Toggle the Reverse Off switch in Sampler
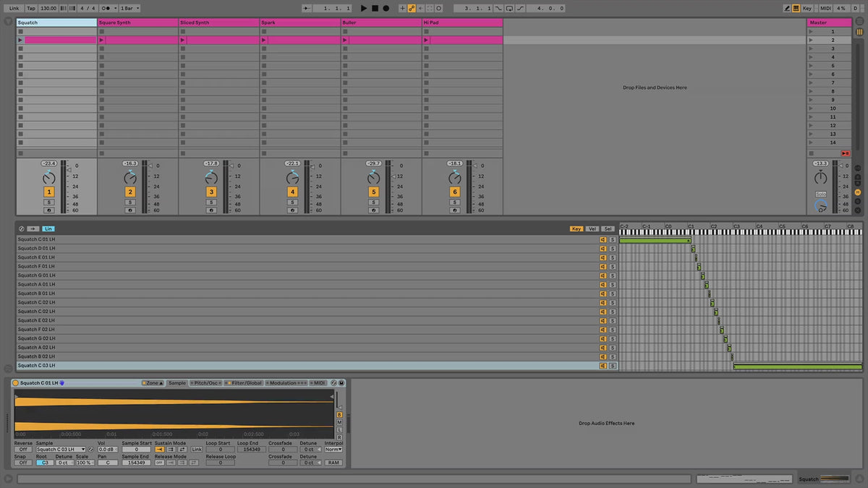Viewport: 868px width, 488px height. [x=22, y=450]
